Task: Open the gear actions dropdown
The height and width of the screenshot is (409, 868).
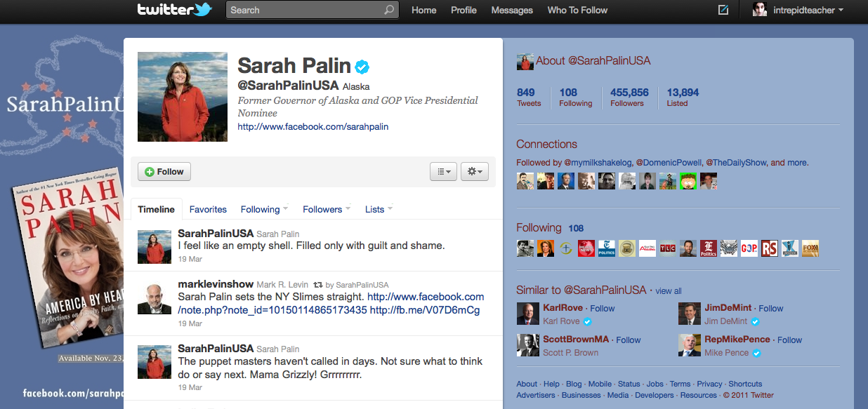Action: (x=475, y=171)
